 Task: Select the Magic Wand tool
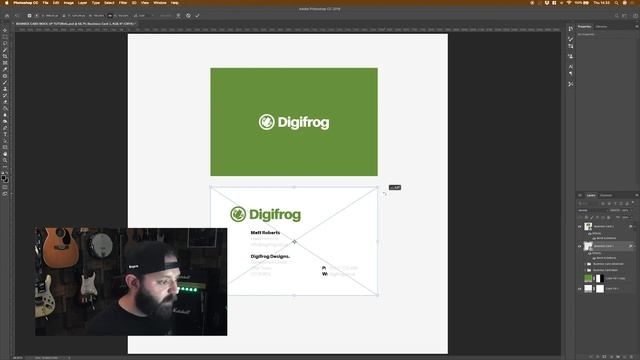click(5, 50)
